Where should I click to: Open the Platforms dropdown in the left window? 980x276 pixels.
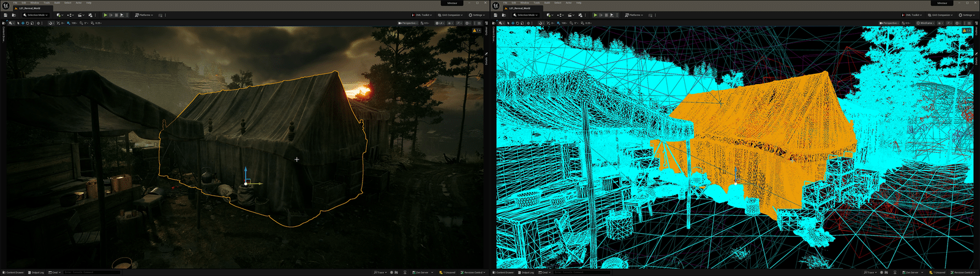144,15
